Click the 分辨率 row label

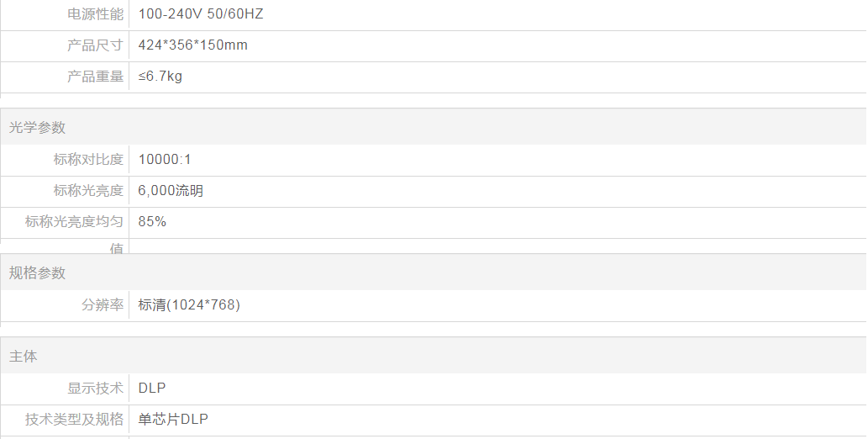[103, 305]
